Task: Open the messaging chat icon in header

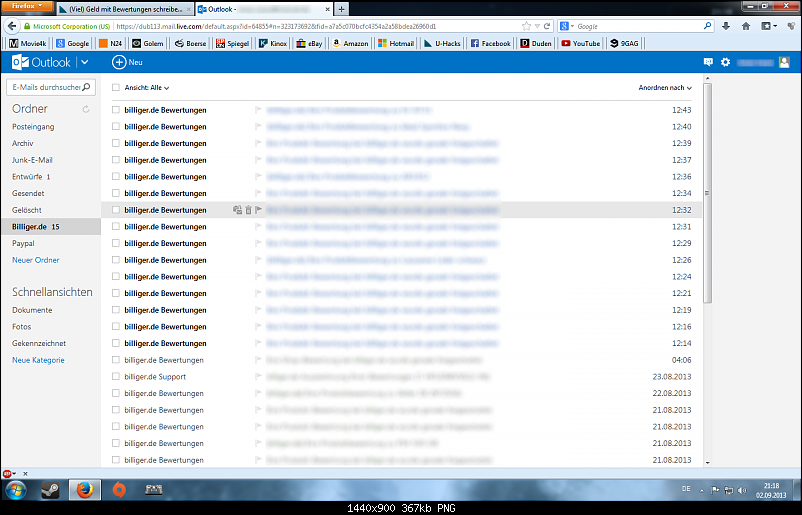Action: tap(708, 62)
